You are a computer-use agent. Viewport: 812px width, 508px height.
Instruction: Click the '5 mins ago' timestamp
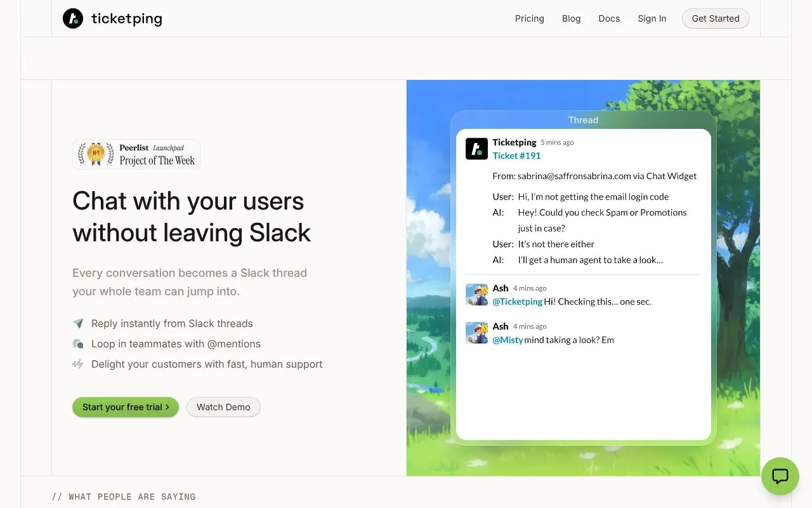pyautogui.click(x=557, y=143)
